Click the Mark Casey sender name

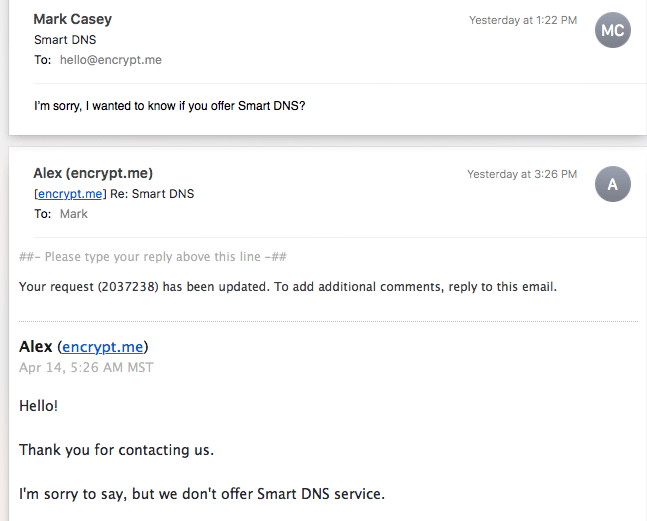point(73,19)
